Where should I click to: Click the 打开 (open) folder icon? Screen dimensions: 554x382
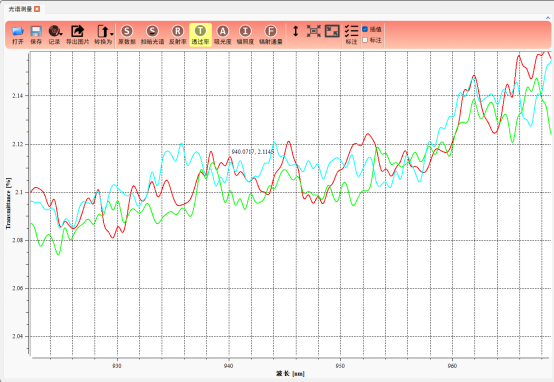pos(17,35)
